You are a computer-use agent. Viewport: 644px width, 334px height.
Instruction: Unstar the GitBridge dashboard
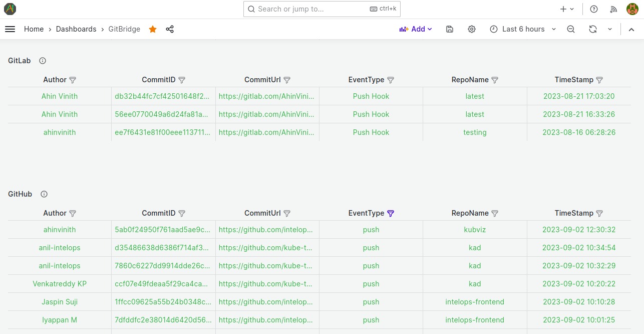(153, 29)
